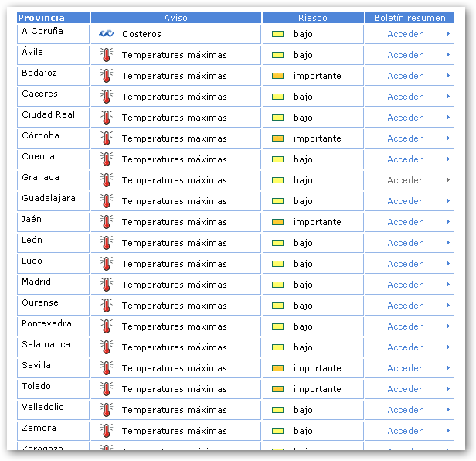
Task: Open Acceder link for Madrid
Action: pos(405,285)
